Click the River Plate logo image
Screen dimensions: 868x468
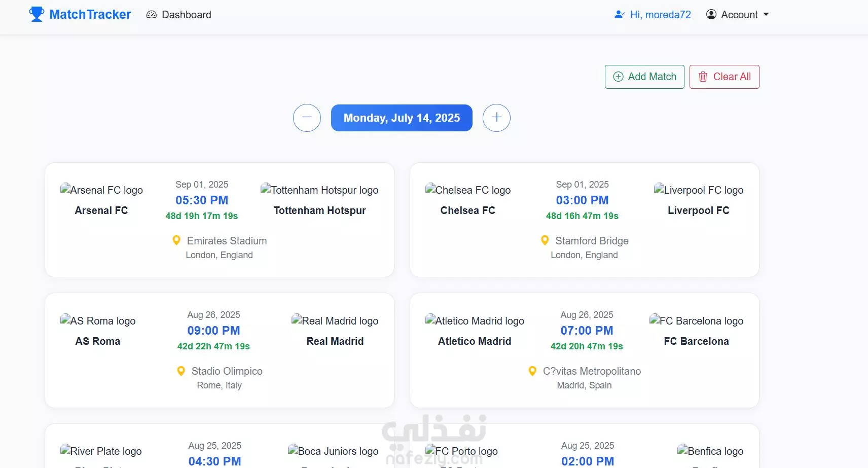click(101, 451)
